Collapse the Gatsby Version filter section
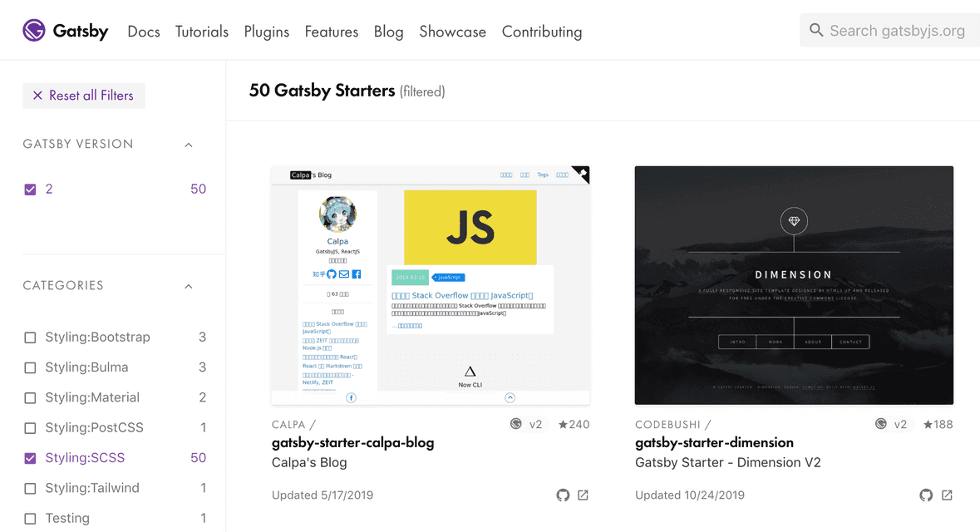 point(189,145)
